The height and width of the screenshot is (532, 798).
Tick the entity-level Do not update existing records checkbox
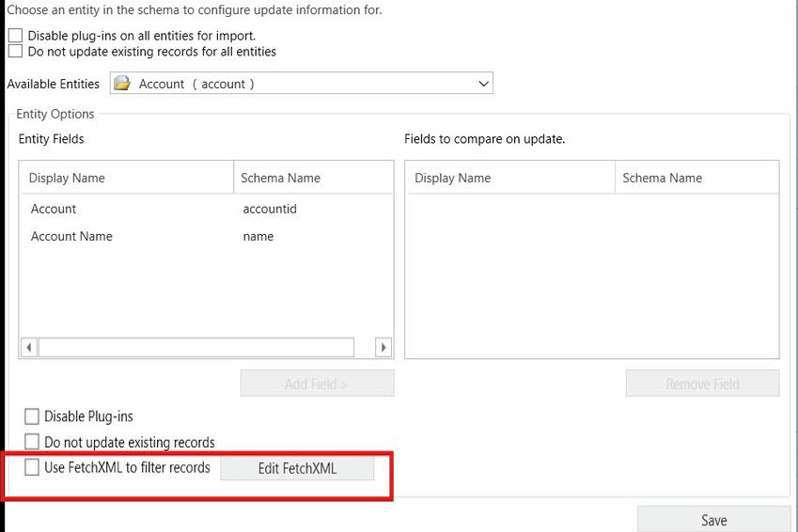[x=32, y=442]
